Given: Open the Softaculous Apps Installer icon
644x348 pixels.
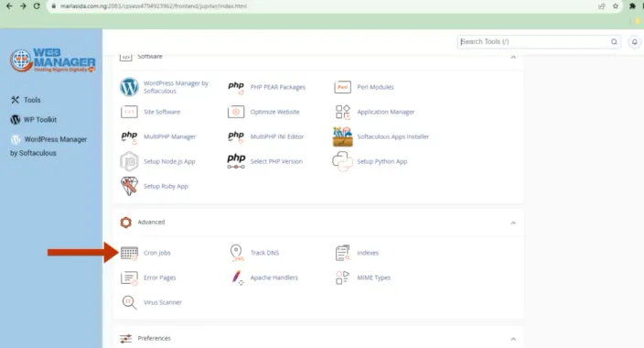Looking at the screenshot, I should (x=342, y=136).
